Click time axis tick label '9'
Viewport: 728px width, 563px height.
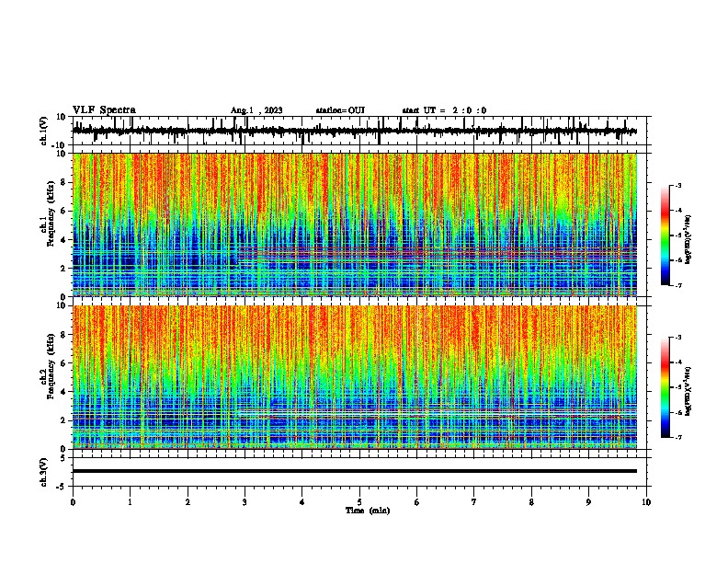(x=588, y=502)
